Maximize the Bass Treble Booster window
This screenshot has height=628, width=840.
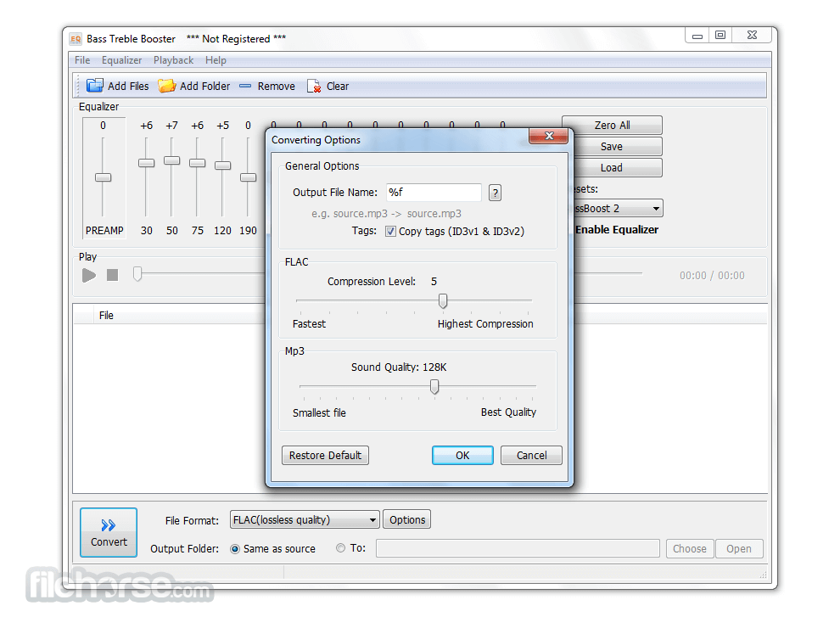(x=720, y=36)
